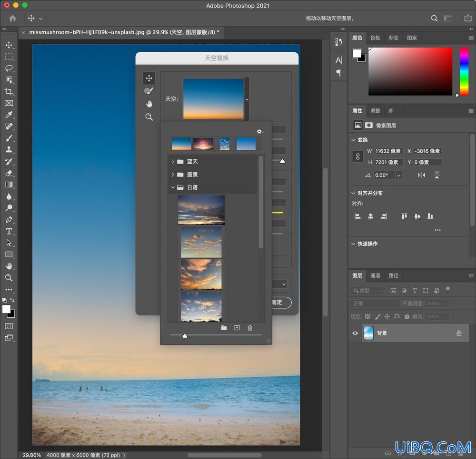Collapse the 快速操作 section
The width and height of the screenshot is (476, 459).
point(353,244)
